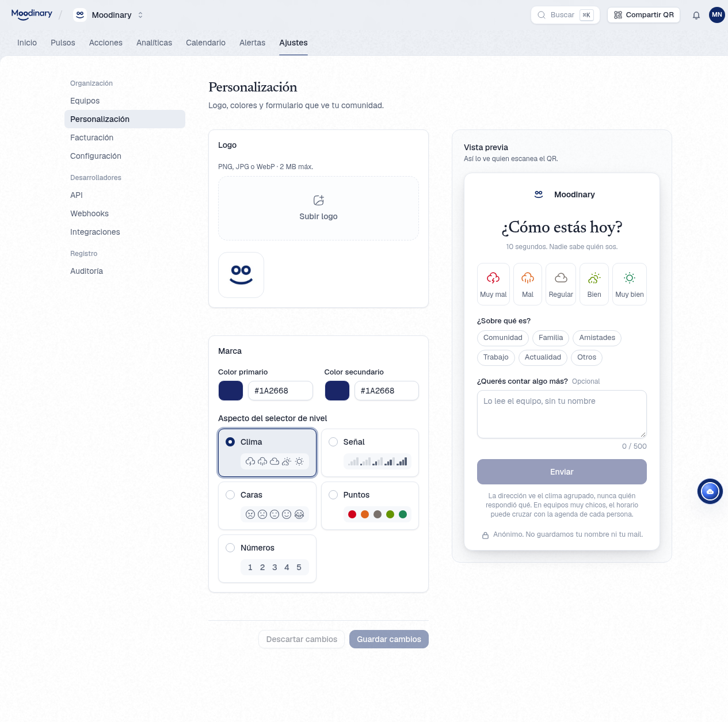Open the Moodinary organization switcher
Screen dimensions: 728x722
[109, 15]
